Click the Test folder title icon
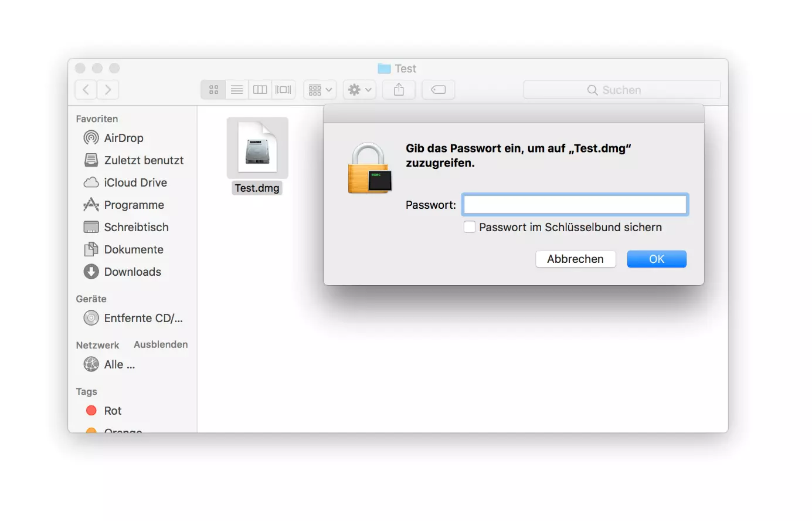Image resolution: width=812 pixels, height=521 pixels. tap(384, 69)
